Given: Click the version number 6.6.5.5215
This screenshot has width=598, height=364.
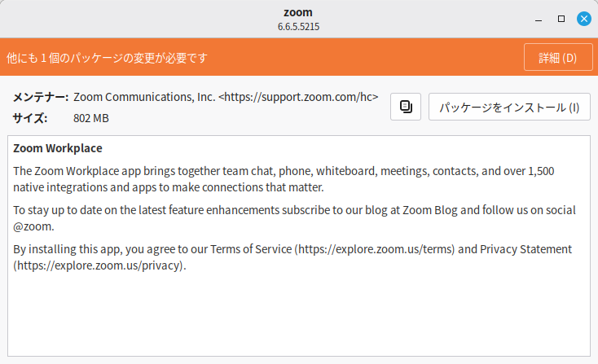Looking at the screenshot, I should (x=299, y=26).
